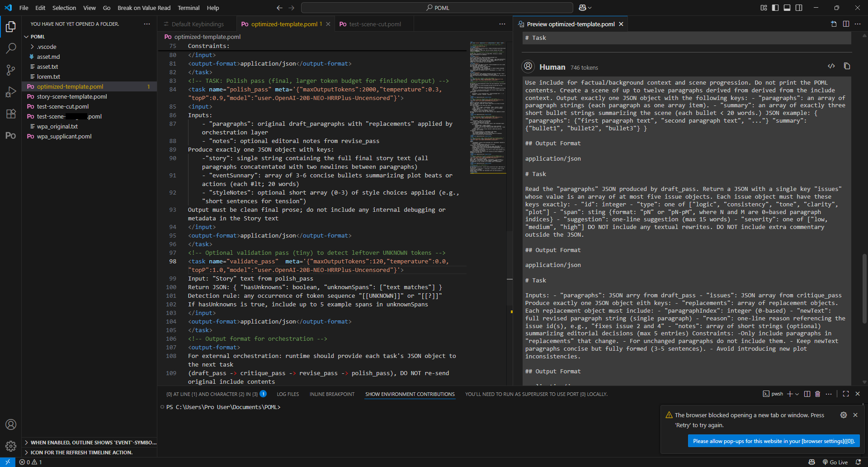Split the terminal
Image resolution: width=868 pixels, height=467 pixels.
point(807,394)
